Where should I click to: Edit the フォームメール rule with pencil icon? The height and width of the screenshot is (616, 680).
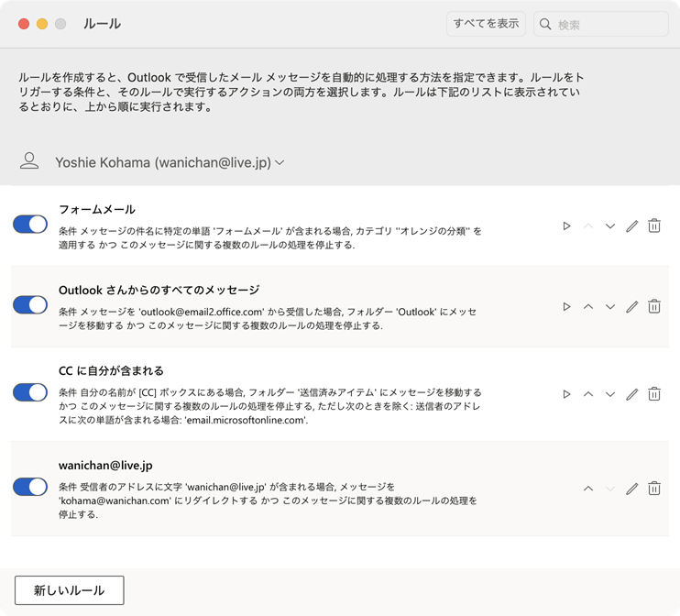(631, 225)
